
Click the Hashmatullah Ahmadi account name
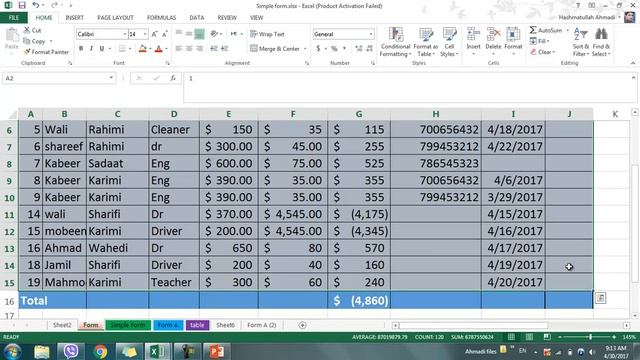(x=587, y=18)
